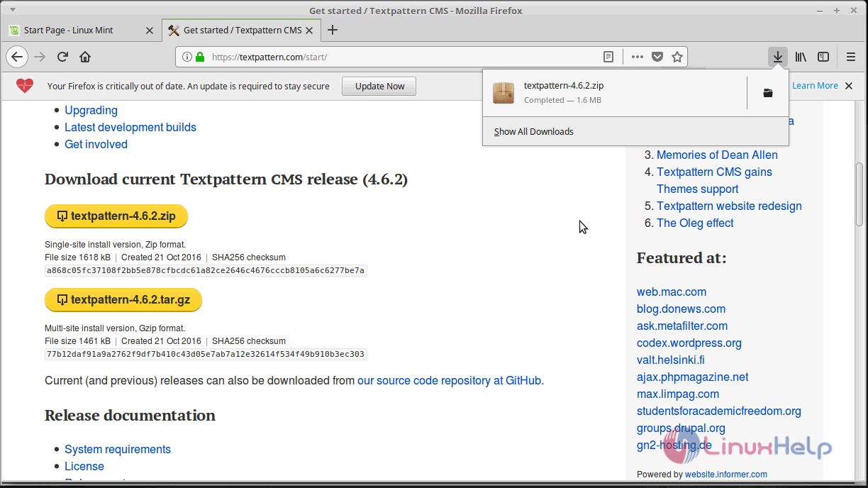Open Textpattern website redesign link
Viewport: 868px width, 488px height.
[x=729, y=206]
